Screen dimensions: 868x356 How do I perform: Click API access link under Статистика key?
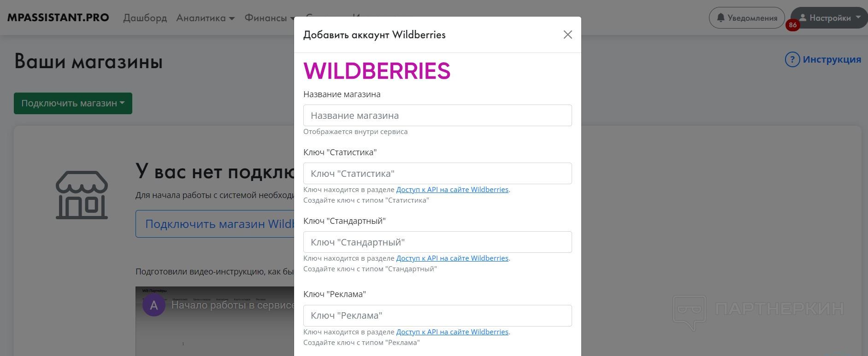[x=452, y=190]
